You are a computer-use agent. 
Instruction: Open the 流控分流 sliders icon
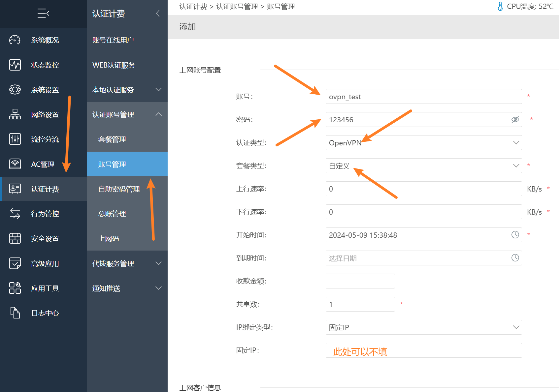(x=15, y=139)
